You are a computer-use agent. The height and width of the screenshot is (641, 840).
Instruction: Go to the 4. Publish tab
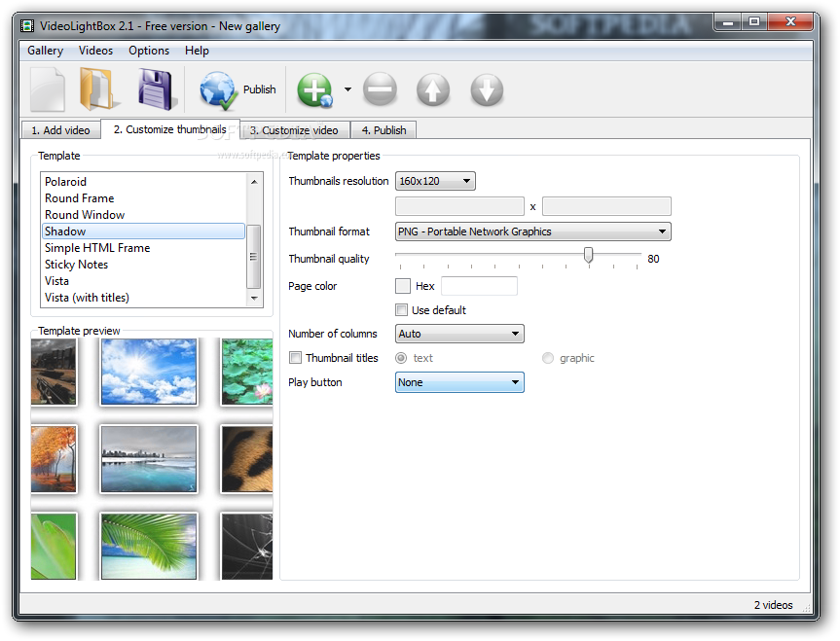(383, 130)
